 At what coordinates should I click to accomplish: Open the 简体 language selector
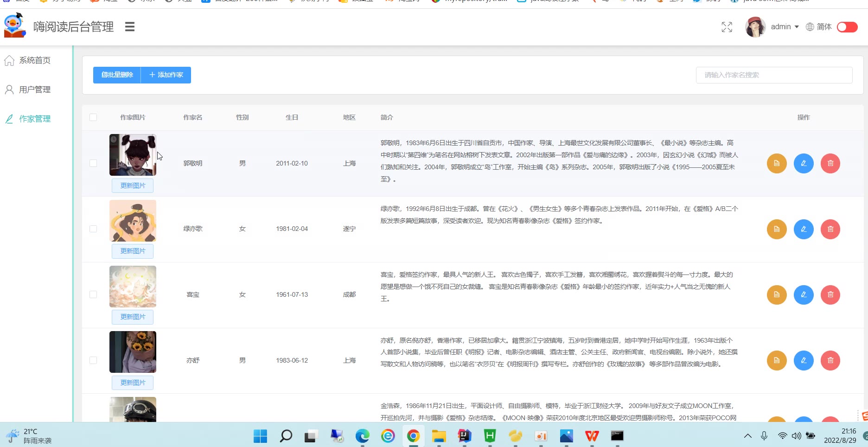(x=819, y=27)
